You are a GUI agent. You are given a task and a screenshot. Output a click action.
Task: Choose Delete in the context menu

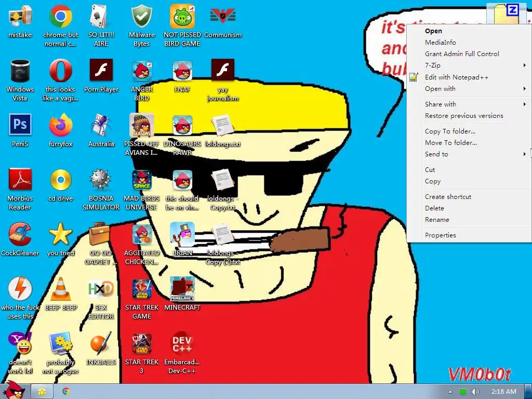(x=469, y=208)
